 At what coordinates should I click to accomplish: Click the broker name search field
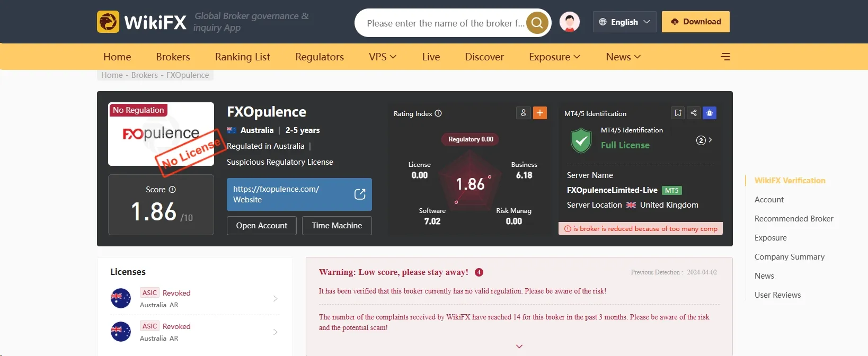point(445,23)
